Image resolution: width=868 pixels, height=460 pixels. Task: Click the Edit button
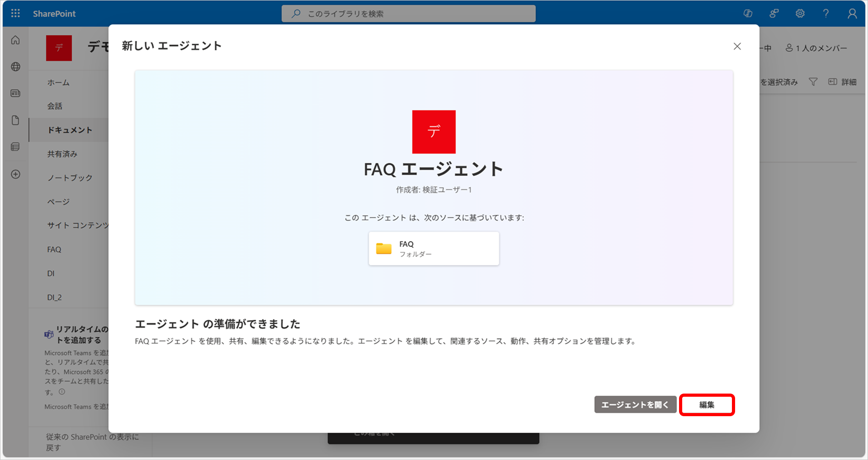pyautogui.click(x=707, y=404)
